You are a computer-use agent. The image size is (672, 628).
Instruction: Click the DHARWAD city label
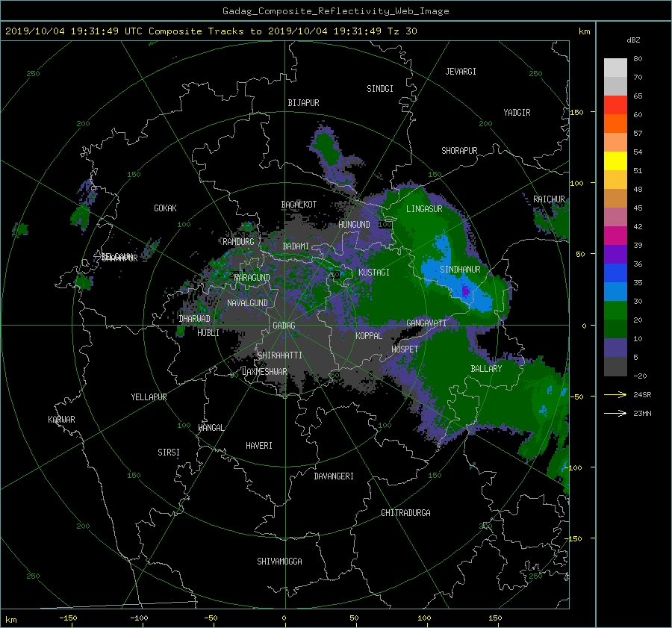point(194,319)
